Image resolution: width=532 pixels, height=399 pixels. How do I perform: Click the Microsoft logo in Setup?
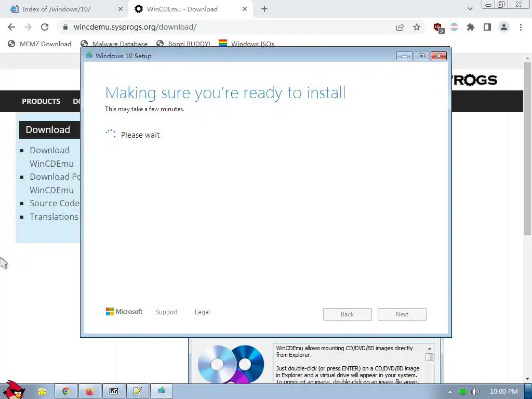click(124, 312)
